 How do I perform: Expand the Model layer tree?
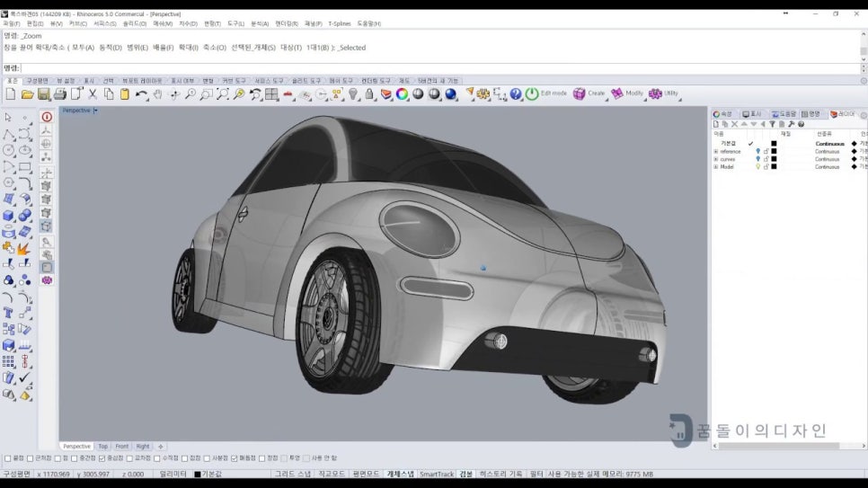pyautogui.click(x=716, y=167)
